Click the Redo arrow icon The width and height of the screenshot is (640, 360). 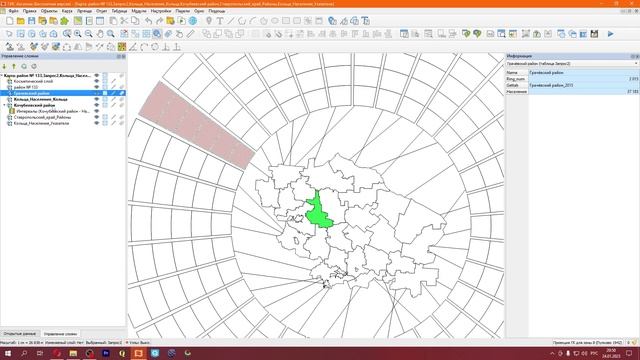coord(160,21)
